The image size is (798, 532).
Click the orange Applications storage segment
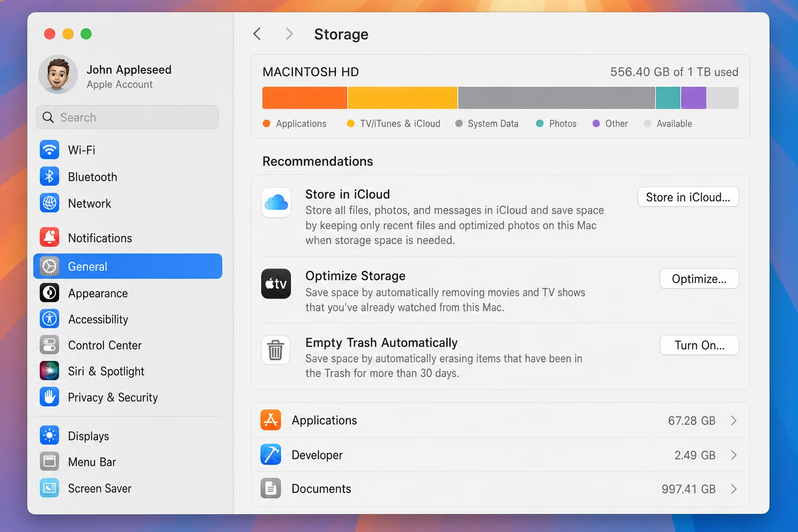click(304, 98)
